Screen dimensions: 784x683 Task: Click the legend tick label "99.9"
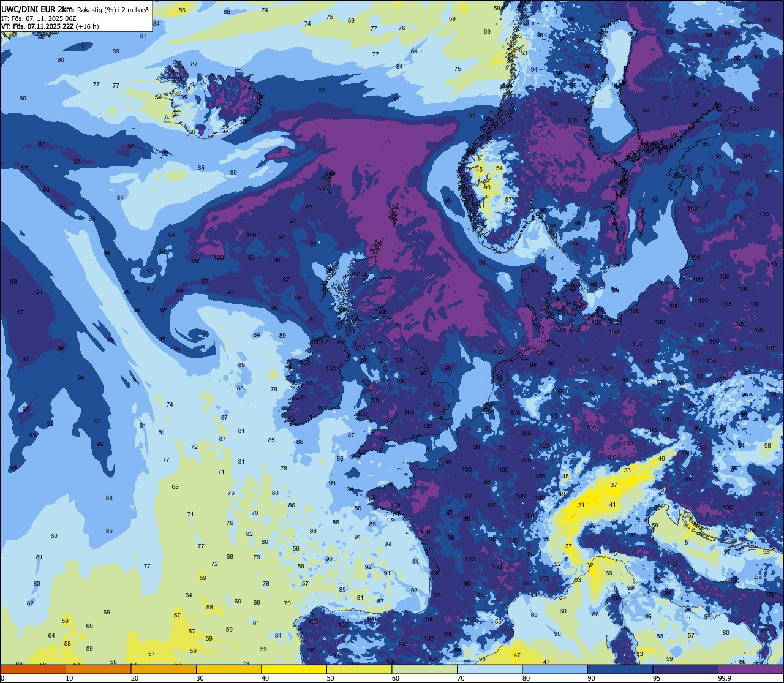(x=725, y=678)
